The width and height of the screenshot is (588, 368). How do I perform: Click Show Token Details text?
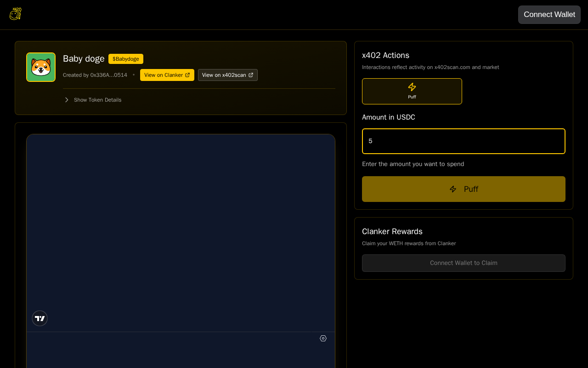pos(98,100)
